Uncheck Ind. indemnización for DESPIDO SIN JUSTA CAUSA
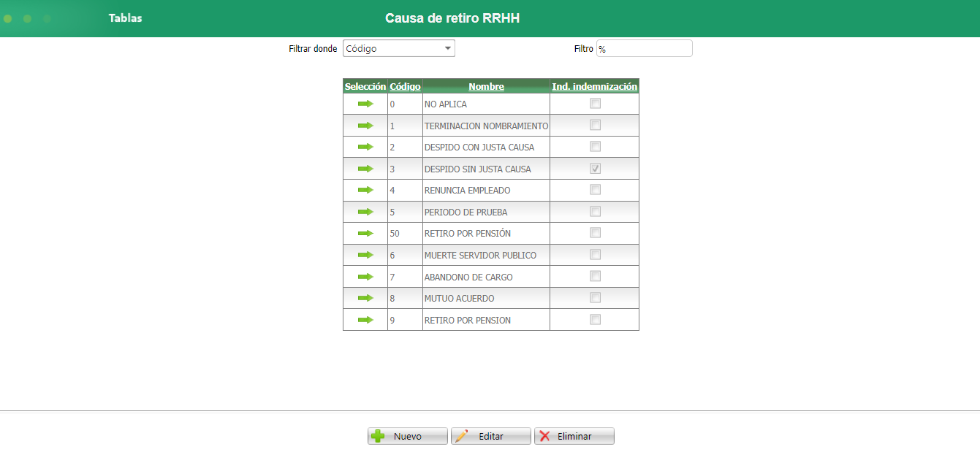Image resolution: width=980 pixels, height=463 pixels. coord(594,168)
